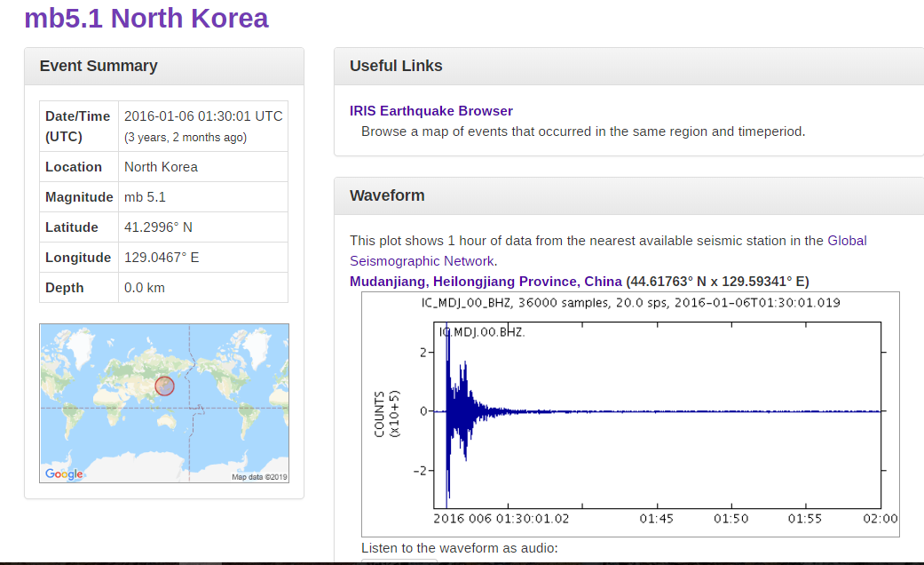Click the Waveform panel header
The image size is (924, 565).
click(x=628, y=195)
